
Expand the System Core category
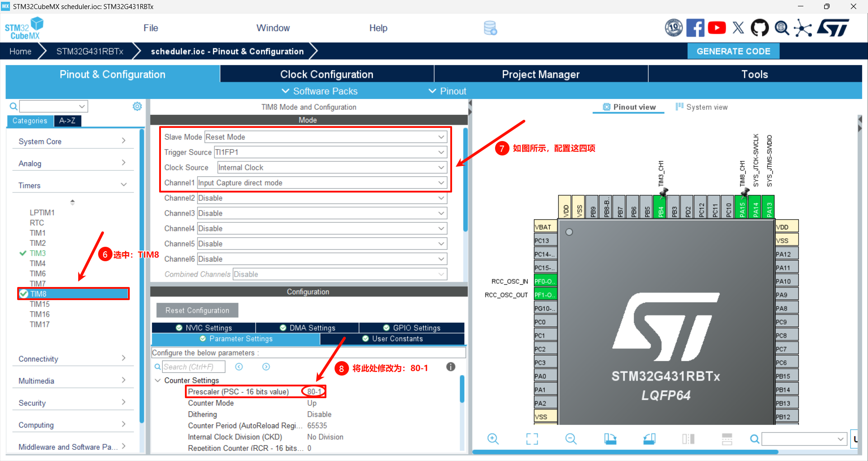coord(72,141)
